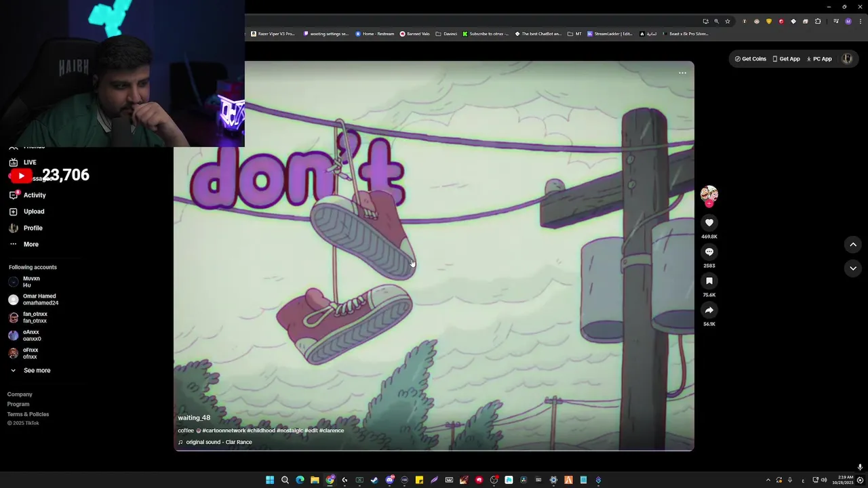Open the three-dot video options menu
868x488 pixels.
(x=682, y=73)
